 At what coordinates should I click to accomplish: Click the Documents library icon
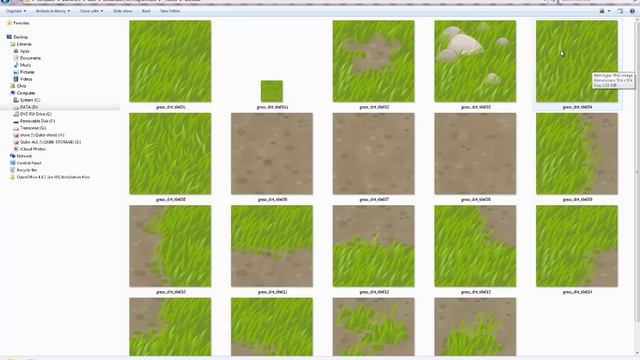click(16, 58)
